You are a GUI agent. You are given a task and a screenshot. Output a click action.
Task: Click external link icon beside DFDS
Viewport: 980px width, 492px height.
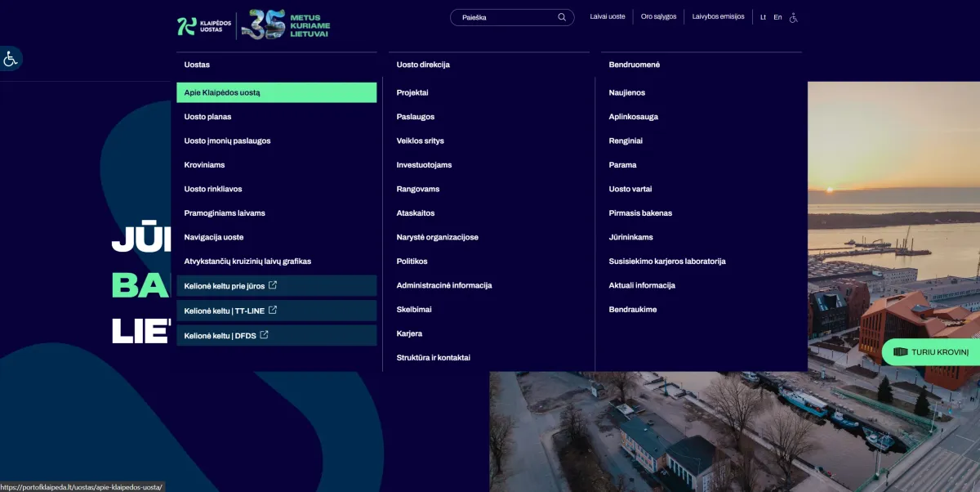[x=264, y=335]
